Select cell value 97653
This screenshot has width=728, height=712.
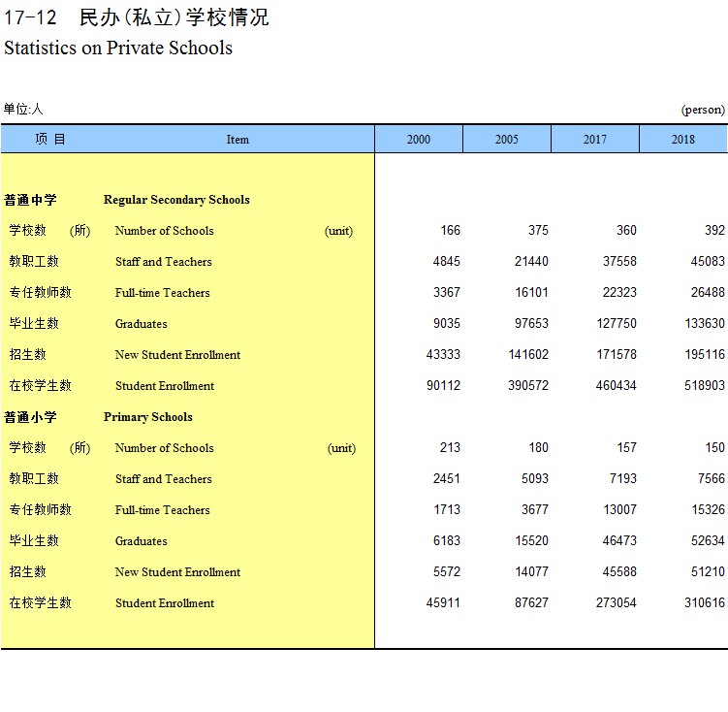point(531,323)
